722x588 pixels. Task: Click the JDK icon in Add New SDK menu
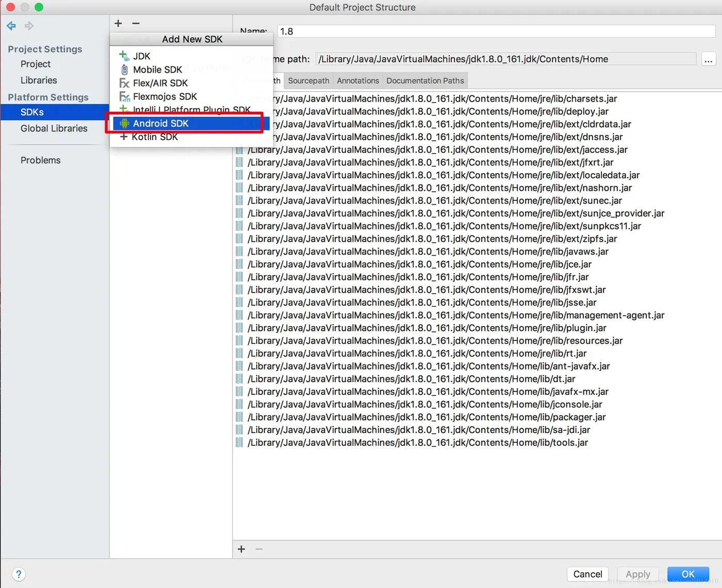click(124, 56)
